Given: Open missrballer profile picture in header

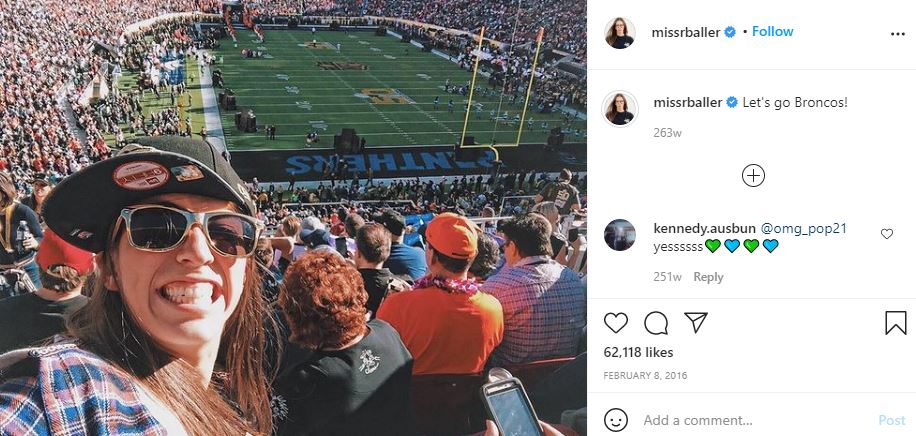Looking at the screenshot, I should pyautogui.click(x=620, y=33).
